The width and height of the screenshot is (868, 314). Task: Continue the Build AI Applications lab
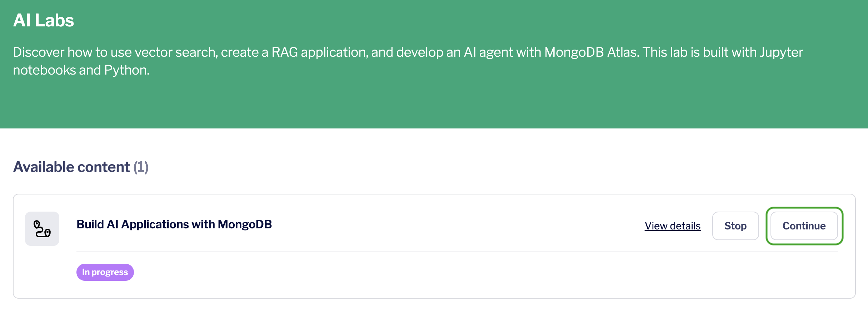(804, 226)
